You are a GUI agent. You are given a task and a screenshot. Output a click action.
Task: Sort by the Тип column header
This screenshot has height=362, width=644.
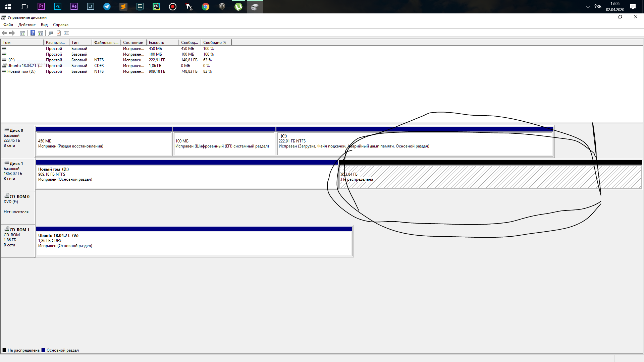[x=80, y=43]
